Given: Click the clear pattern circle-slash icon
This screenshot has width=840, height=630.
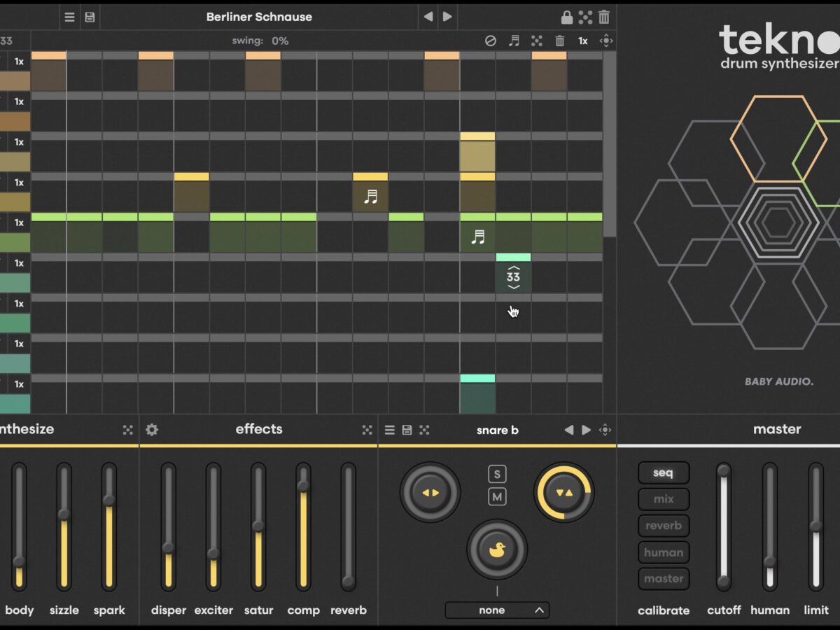Looking at the screenshot, I should pos(490,41).
